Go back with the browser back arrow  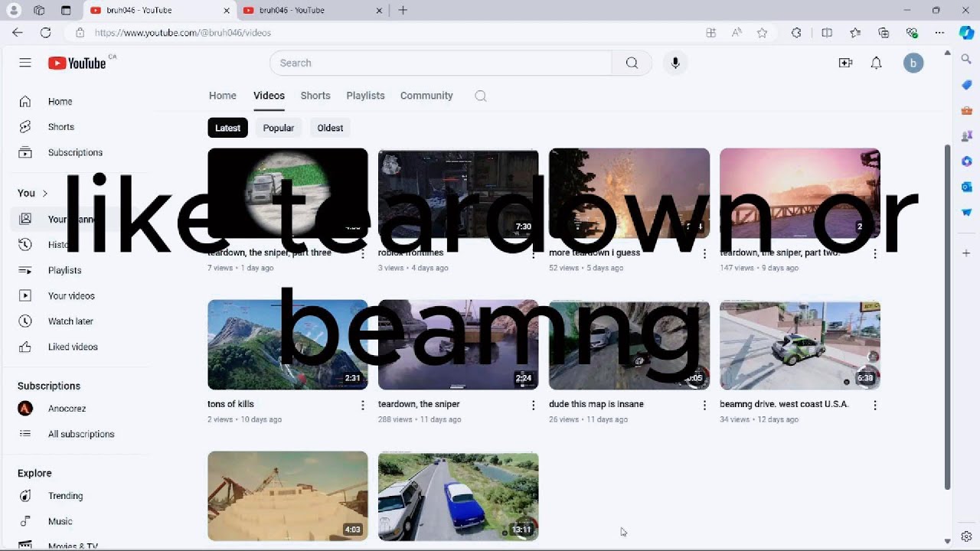(x=18, y=33)
